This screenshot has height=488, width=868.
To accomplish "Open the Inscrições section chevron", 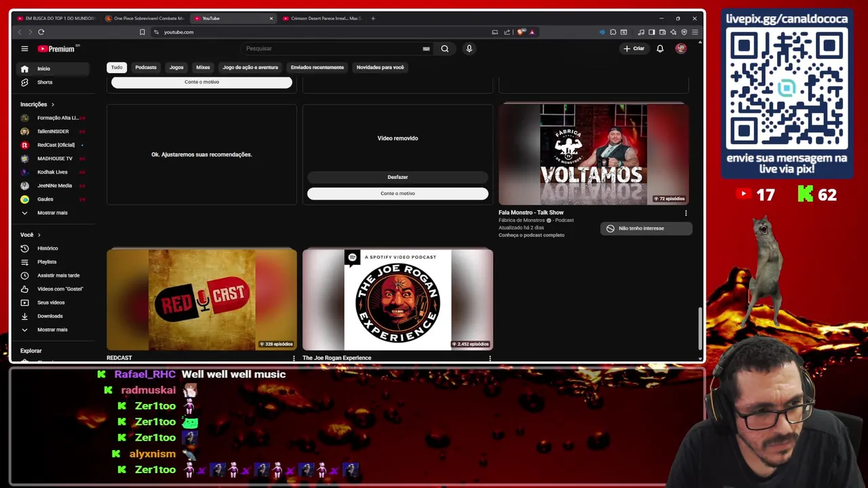I will 52,104.
